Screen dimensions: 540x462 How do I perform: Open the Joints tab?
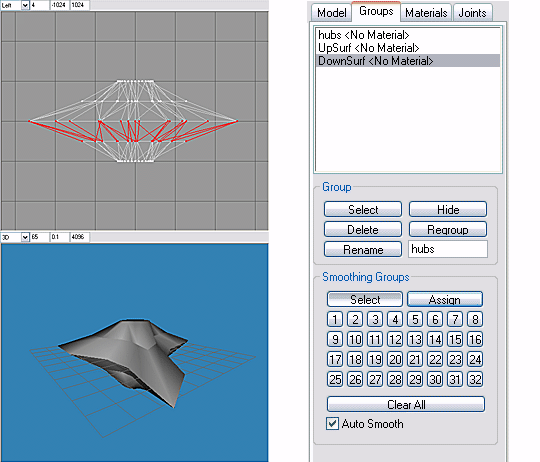tap(472, 13)
